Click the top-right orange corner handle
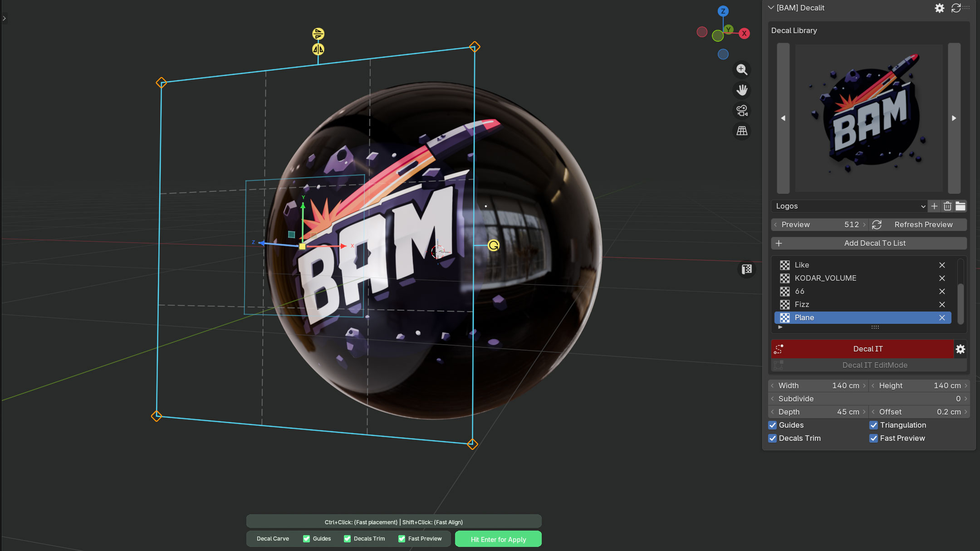The width and height of the screenshot is (980, 551). pos(475,47)
